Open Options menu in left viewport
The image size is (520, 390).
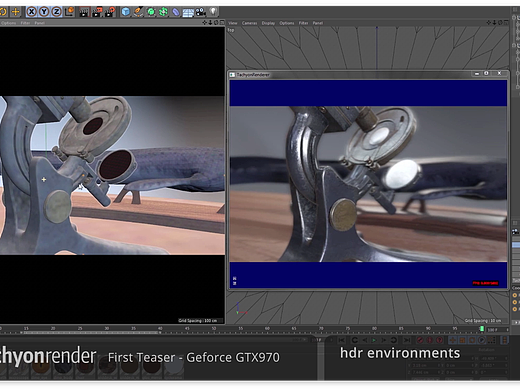tap(8, 23)
